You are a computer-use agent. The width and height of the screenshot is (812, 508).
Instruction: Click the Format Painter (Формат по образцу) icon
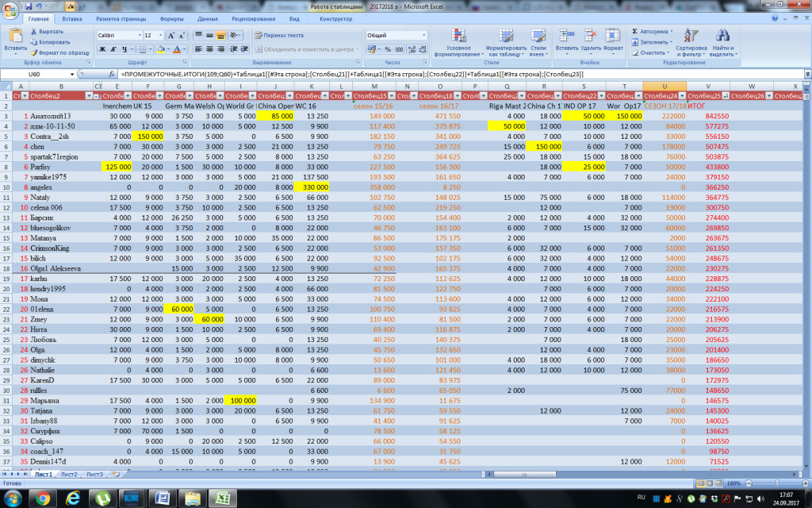[33, 52]
